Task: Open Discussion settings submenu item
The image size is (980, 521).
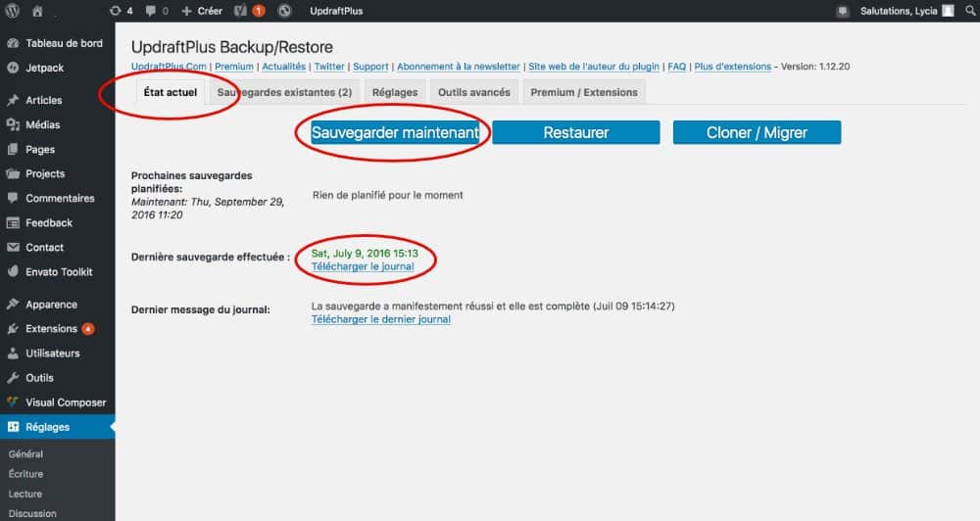Action: (32, 513)
